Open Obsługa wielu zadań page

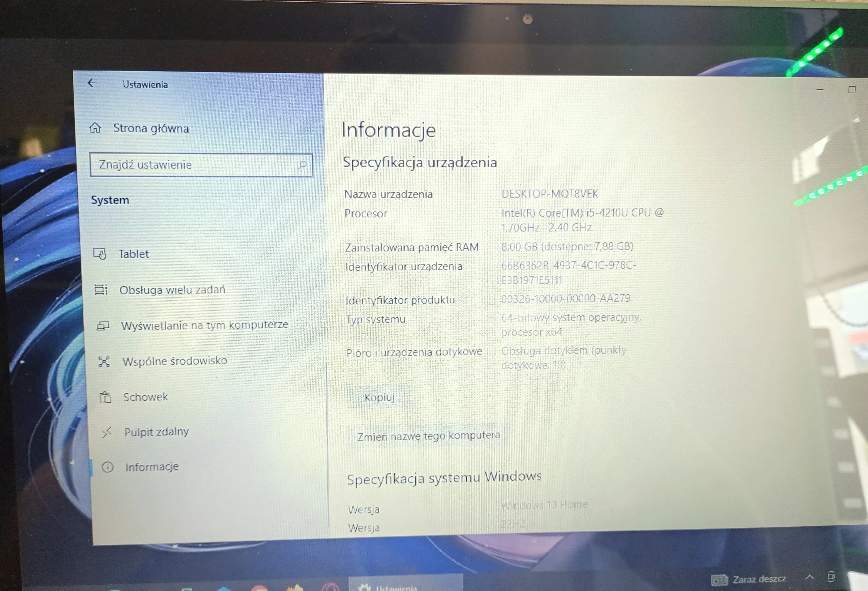[172, 290]
